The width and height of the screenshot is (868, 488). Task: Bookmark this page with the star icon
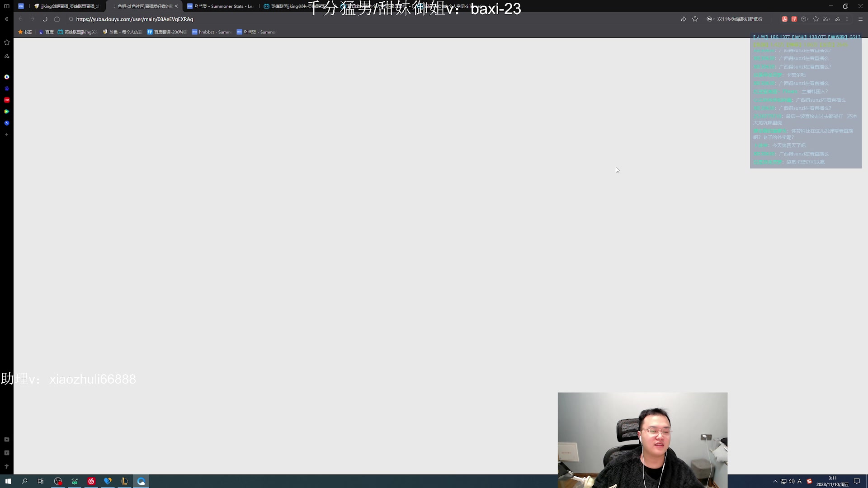pos(695,19)
